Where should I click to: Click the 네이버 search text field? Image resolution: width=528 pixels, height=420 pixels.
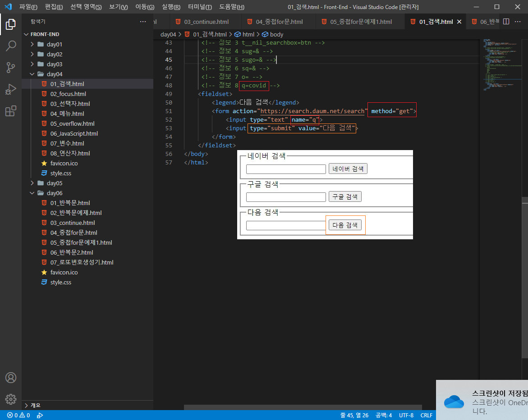[286, 169]
